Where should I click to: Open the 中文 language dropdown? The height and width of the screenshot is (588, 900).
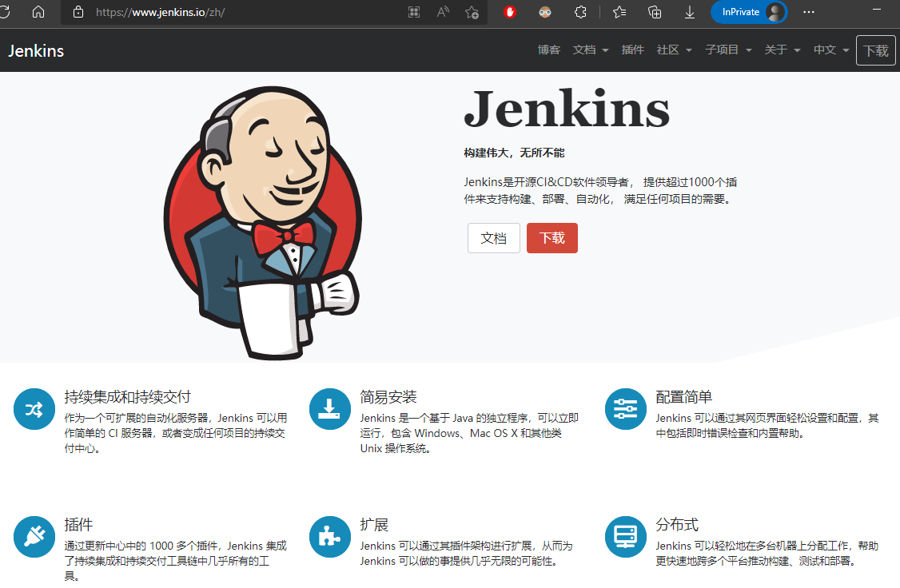831,50
